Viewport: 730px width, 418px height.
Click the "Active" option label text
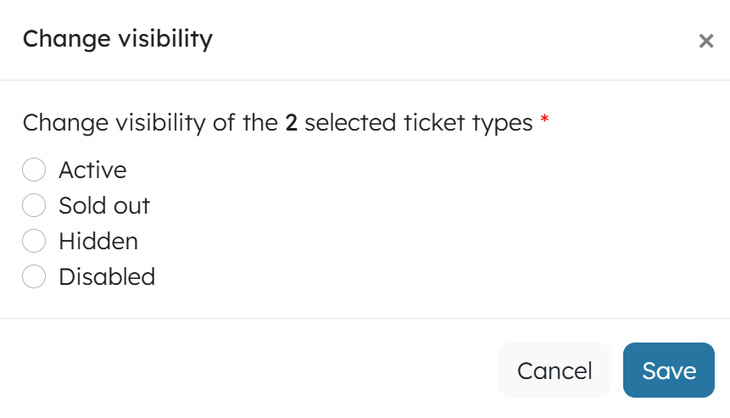pyautogui.click(x=92, y=170)
